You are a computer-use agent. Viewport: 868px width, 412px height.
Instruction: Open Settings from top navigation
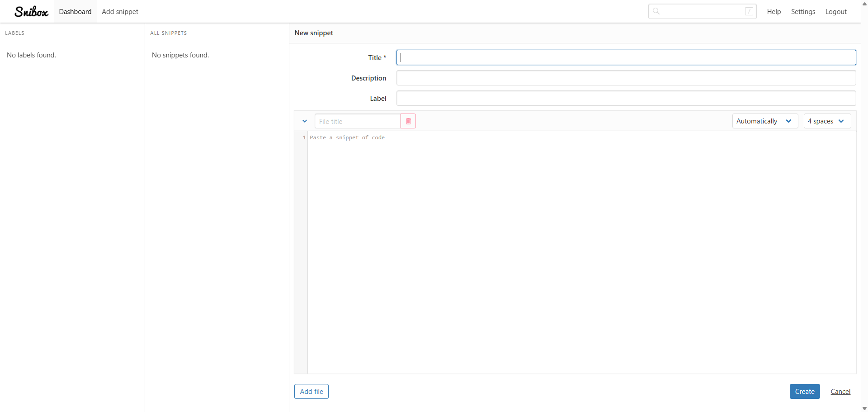pyautogui.click(x=803, y=11)
